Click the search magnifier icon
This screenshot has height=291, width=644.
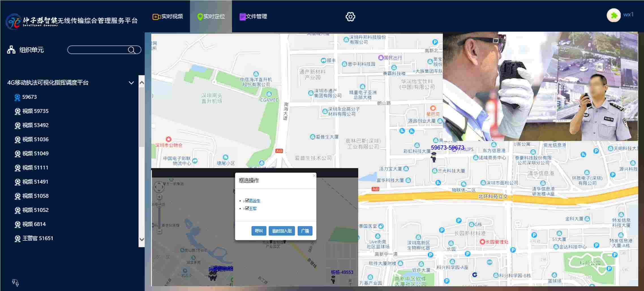point(132,50)
